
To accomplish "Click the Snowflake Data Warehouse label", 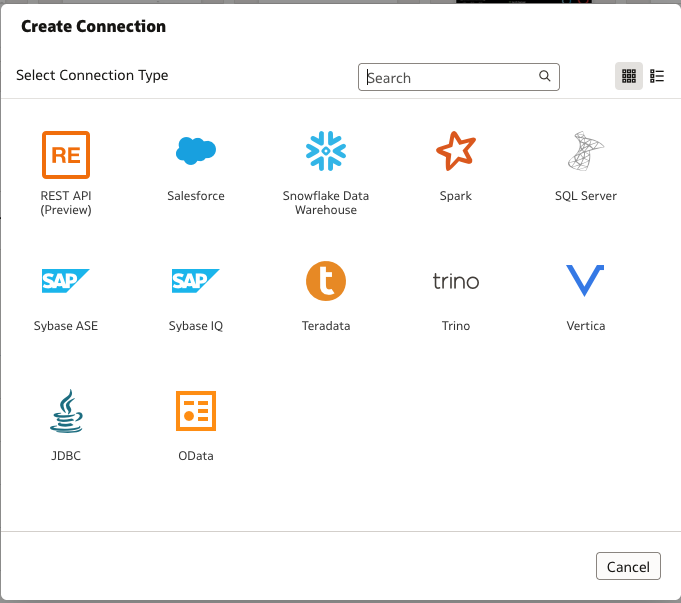I will click(326, 202).
